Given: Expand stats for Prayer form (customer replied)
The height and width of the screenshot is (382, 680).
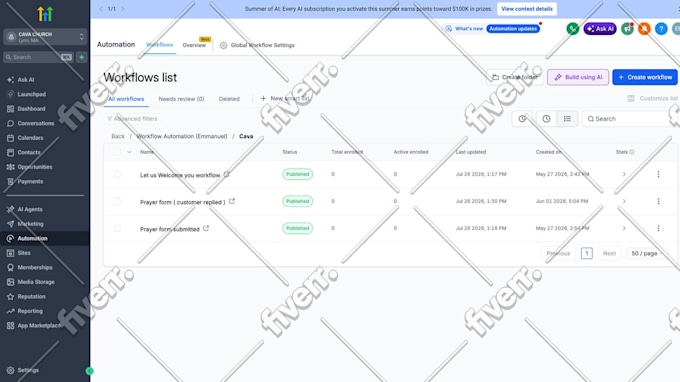Looking at the screenshot, I should 624,201.
